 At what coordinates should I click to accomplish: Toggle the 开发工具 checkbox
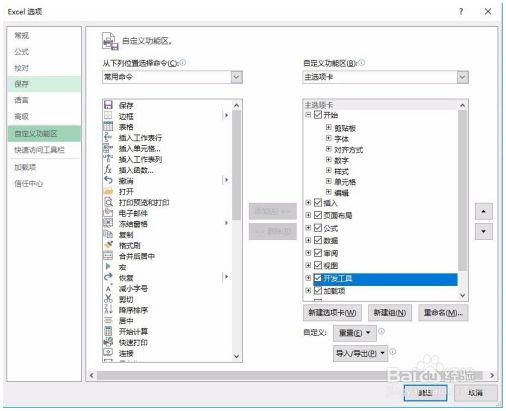coord(318,278)
